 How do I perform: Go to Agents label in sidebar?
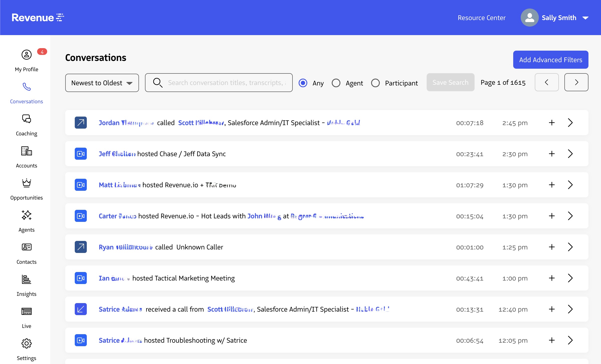point(27,230)
